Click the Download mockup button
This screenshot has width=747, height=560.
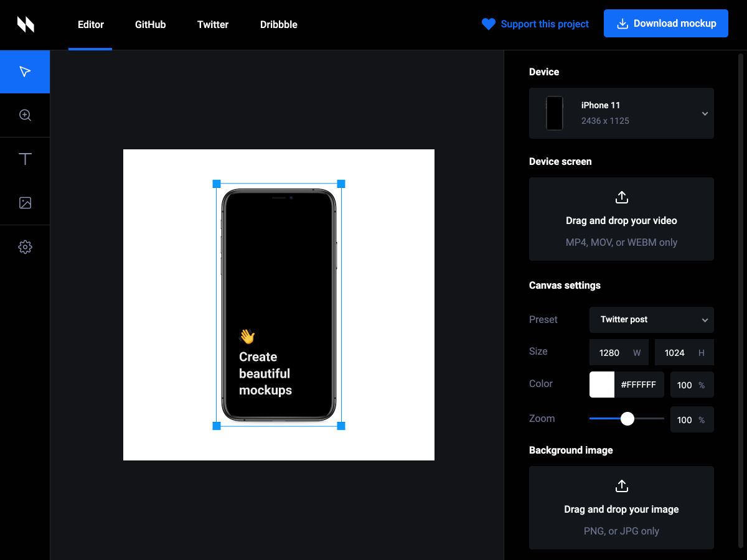click(665, 24)
